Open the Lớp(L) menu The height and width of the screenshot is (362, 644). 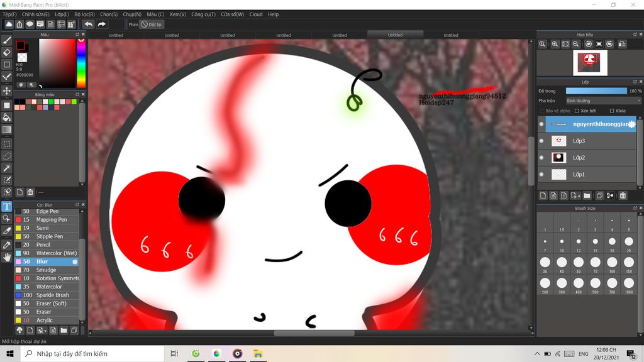click(62, 14)
